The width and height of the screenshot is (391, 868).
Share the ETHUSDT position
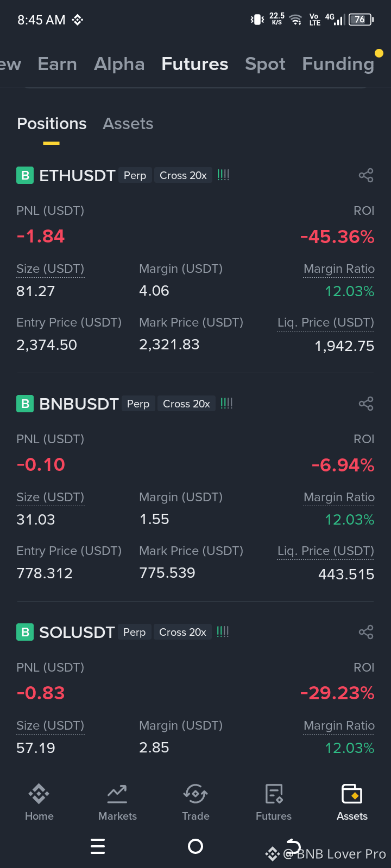[x=366, y=175]
